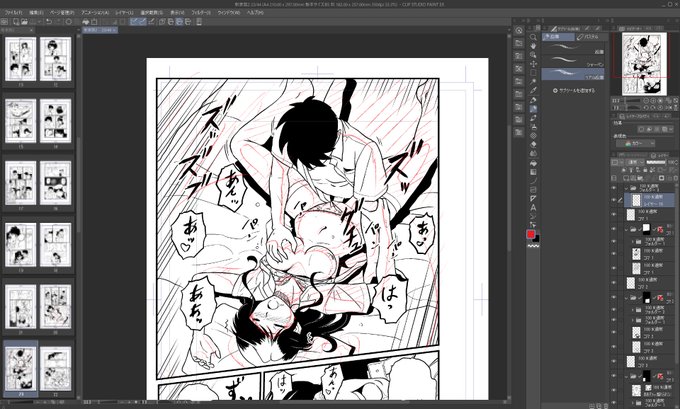The width and height of the screenshot is (680, 409).
Task: Toggle the Tone effect in Layer Property
Action: point(650,129)
